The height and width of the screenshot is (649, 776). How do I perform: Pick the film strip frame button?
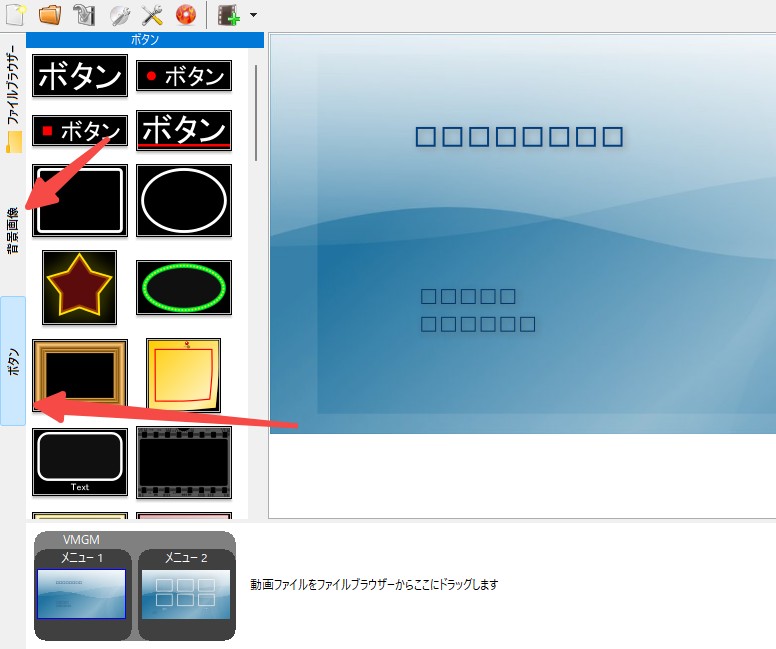coord(184,462)
